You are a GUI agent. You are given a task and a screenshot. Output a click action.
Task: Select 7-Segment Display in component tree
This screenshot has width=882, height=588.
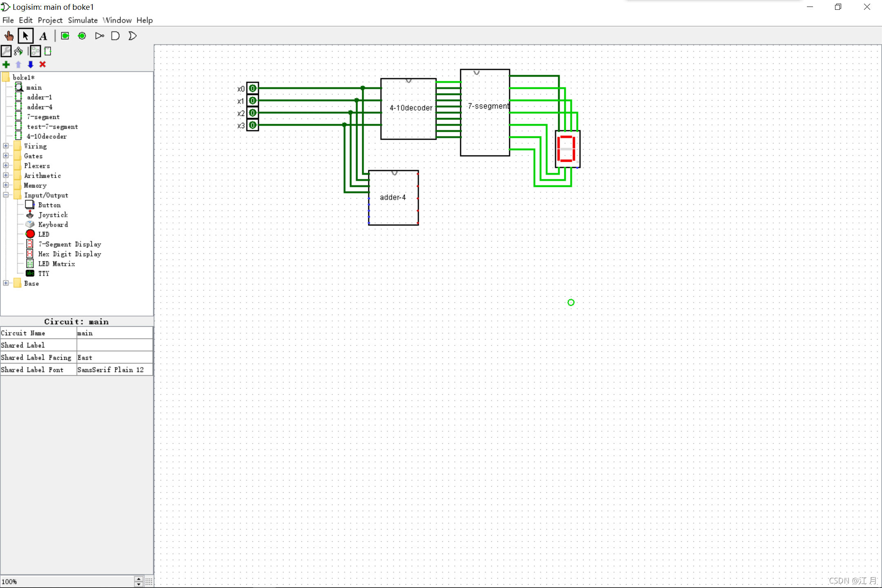pyautogui.click(x=69, y=244)
